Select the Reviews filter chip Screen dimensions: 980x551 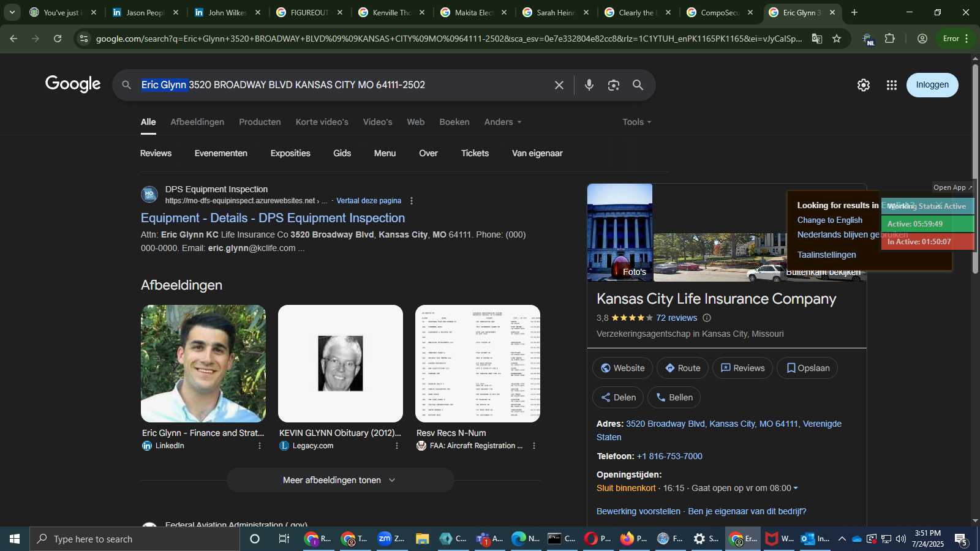point(156,153)
